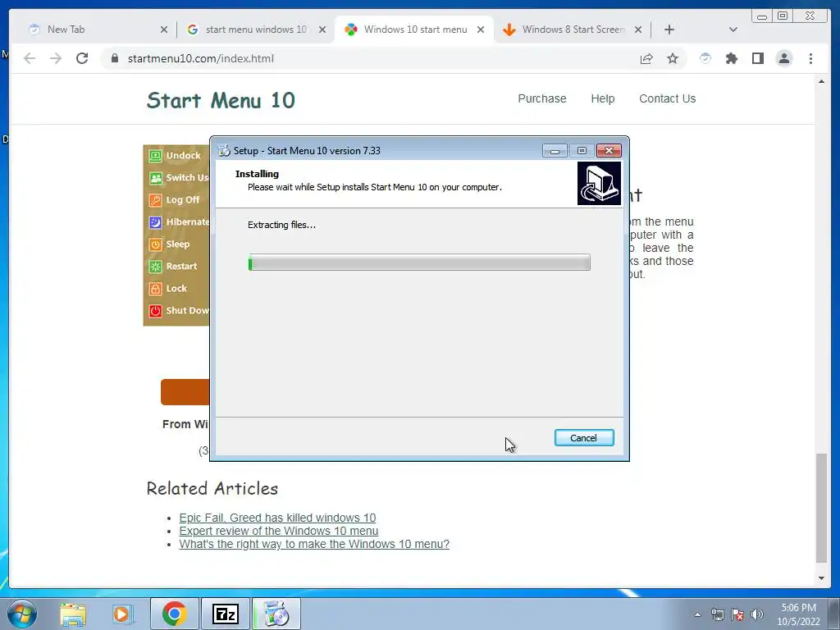Switch to the New Tab browser tab
Screen dimensions: 840x630
tap(91, 30)
